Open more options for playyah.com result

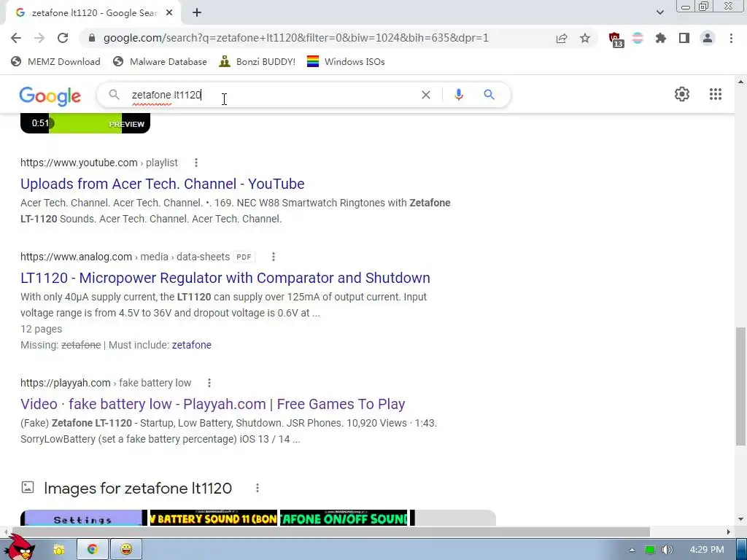209,383
